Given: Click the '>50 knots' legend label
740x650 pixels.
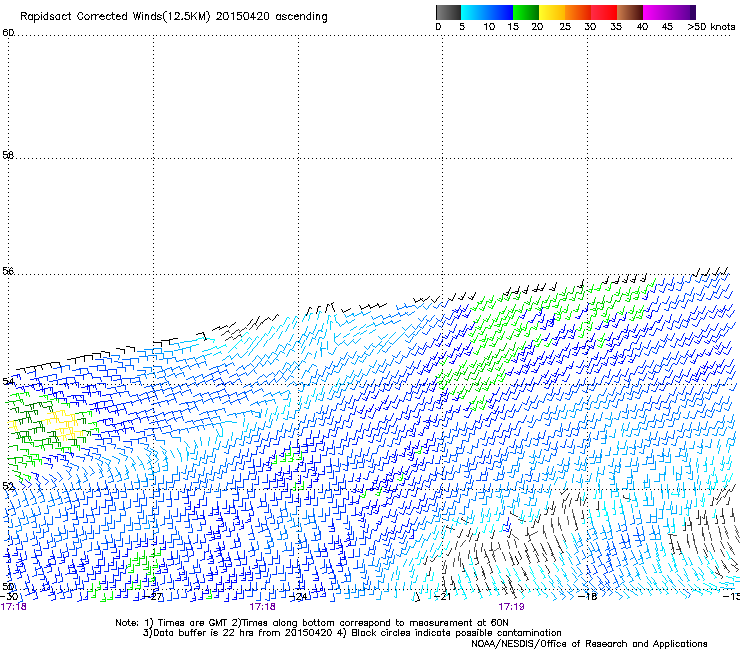Looking at the screenshot, I should click(711, 27).
